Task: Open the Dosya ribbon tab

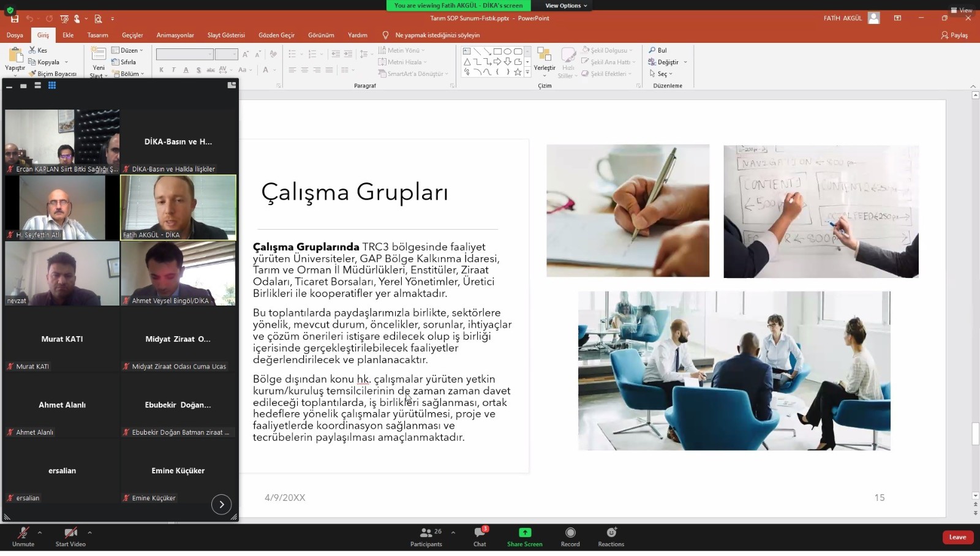Action: (x=15, y=35)
